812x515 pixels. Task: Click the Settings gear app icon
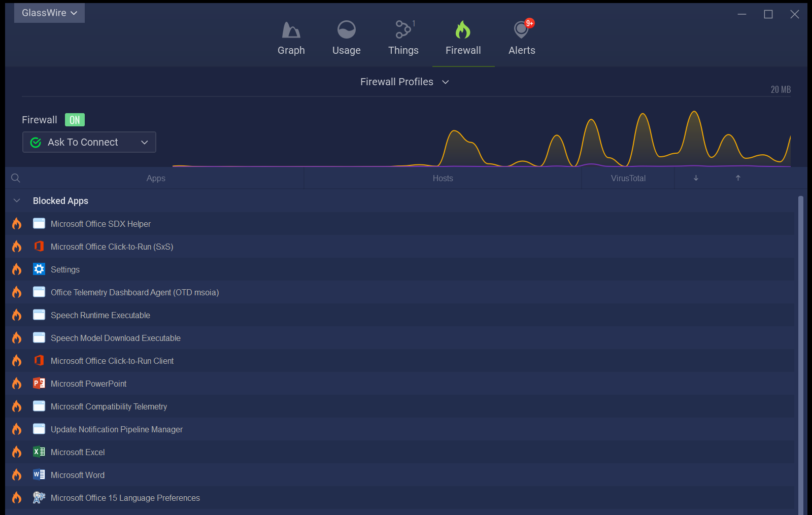coord(39,269)
